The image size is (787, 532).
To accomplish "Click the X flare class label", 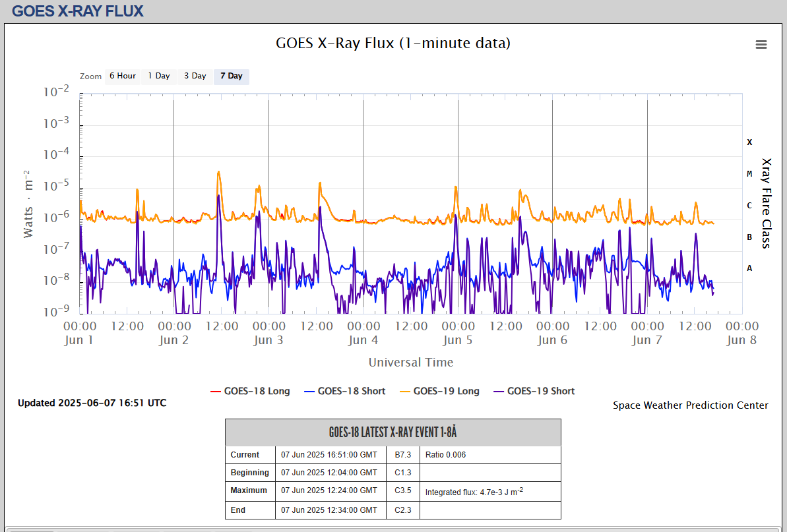I will click(749, 142).
